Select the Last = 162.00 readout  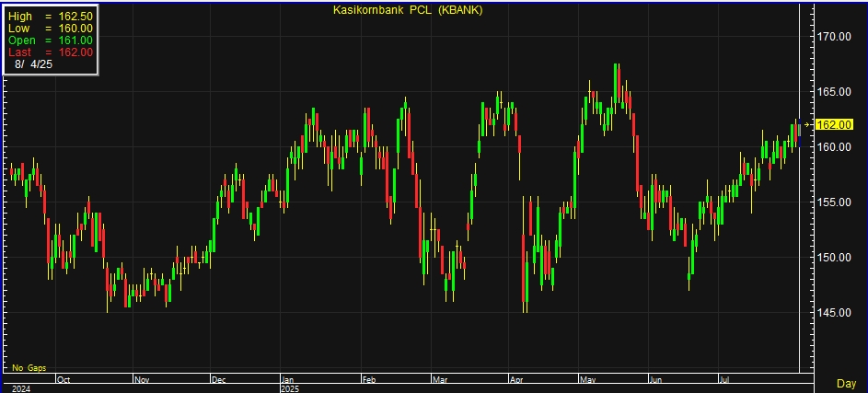coord(51,52)
